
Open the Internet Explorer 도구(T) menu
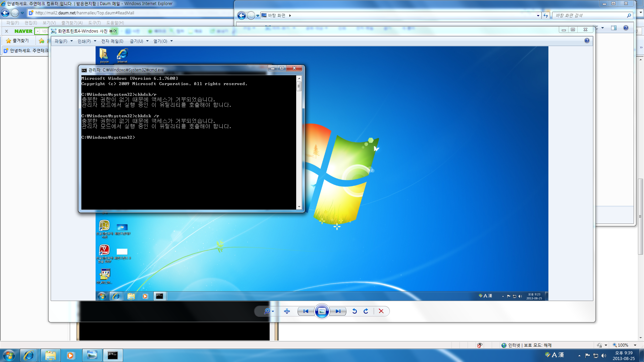click(95, 23)
